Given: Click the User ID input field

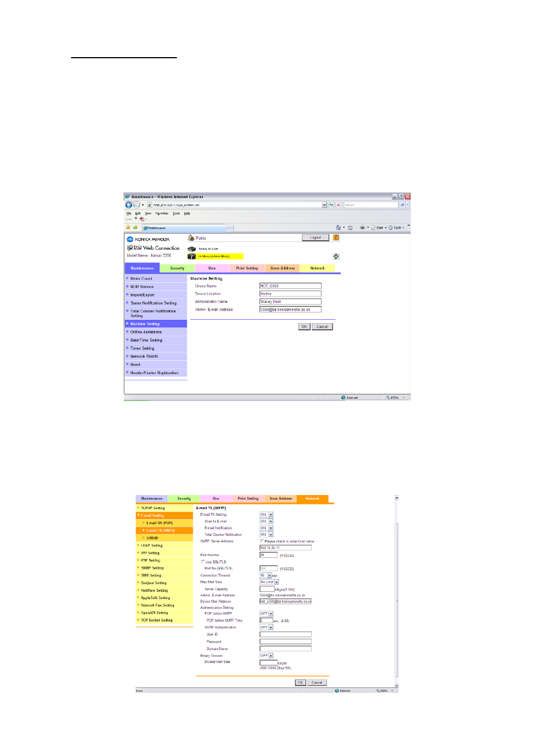Looking at the screenshot, I should pyautogui.click(x=285, y=634).
